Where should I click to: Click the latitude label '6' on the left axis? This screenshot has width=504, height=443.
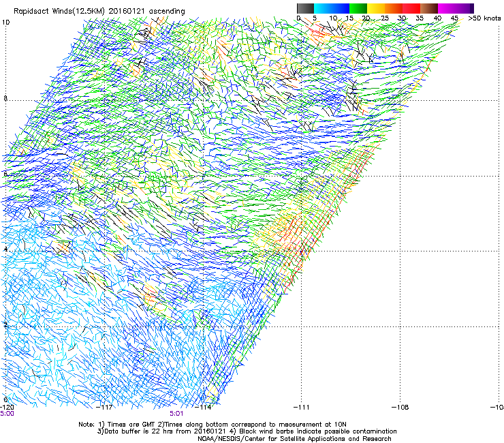5,174
